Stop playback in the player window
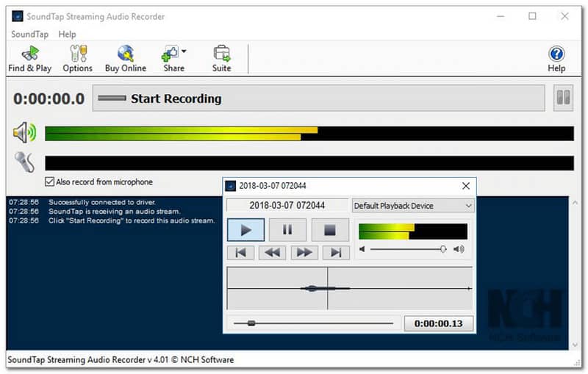Viewport: 588px width, 374px height. click(x=330, y=230)
